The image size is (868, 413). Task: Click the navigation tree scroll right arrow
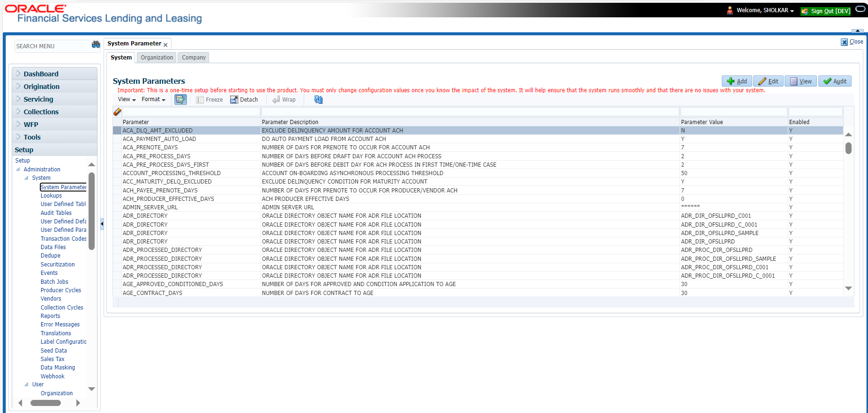pyautogui.click(x=78, y=403)
